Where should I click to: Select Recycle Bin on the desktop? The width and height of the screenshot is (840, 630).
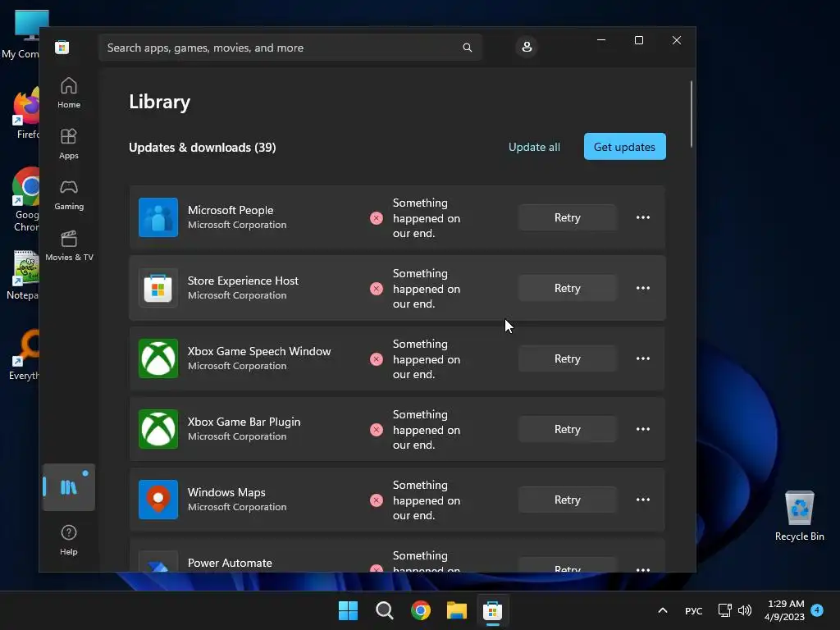pyautogui.click(x=799, y=515)
